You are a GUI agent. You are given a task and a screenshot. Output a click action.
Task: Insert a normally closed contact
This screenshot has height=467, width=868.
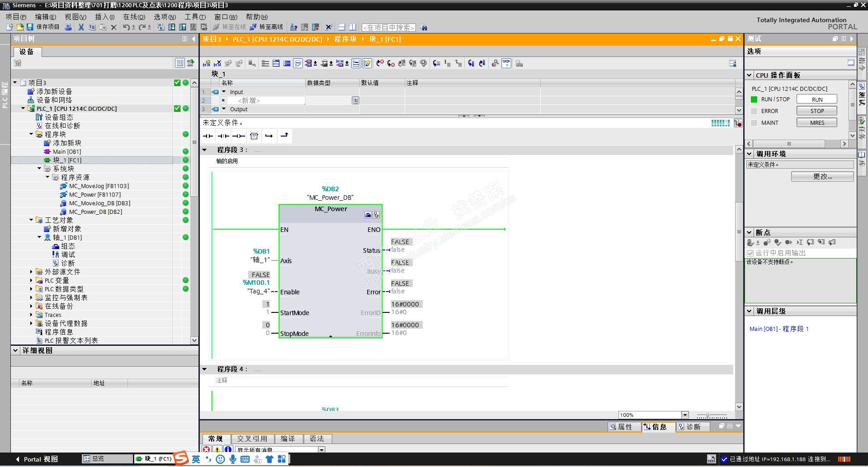coord(223,136)
